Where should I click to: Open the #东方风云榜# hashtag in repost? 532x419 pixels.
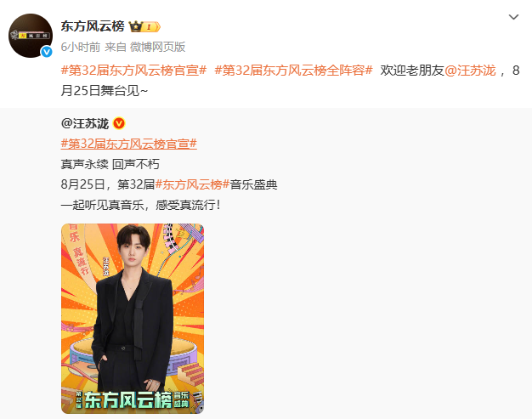[x=192, y=184]
